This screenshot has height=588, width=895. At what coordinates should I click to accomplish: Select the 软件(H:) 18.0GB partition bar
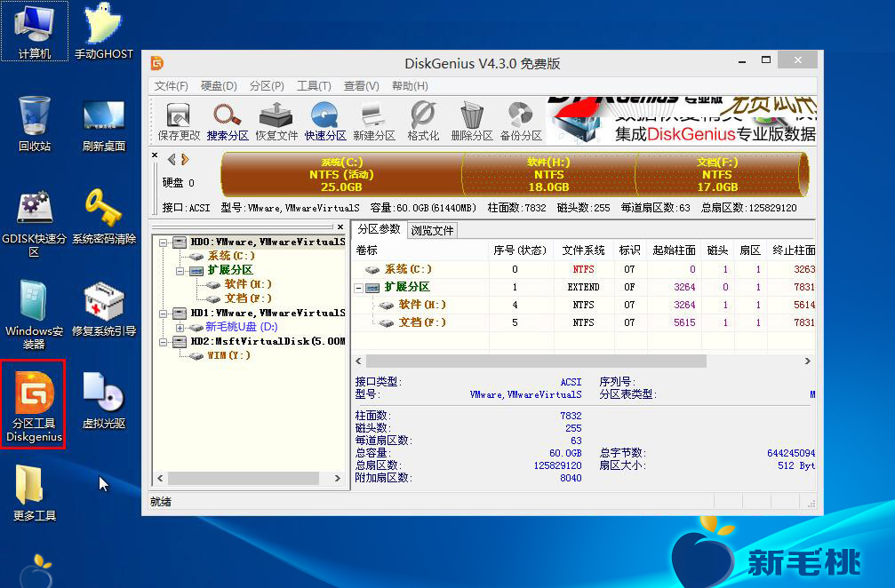point(548,174)
